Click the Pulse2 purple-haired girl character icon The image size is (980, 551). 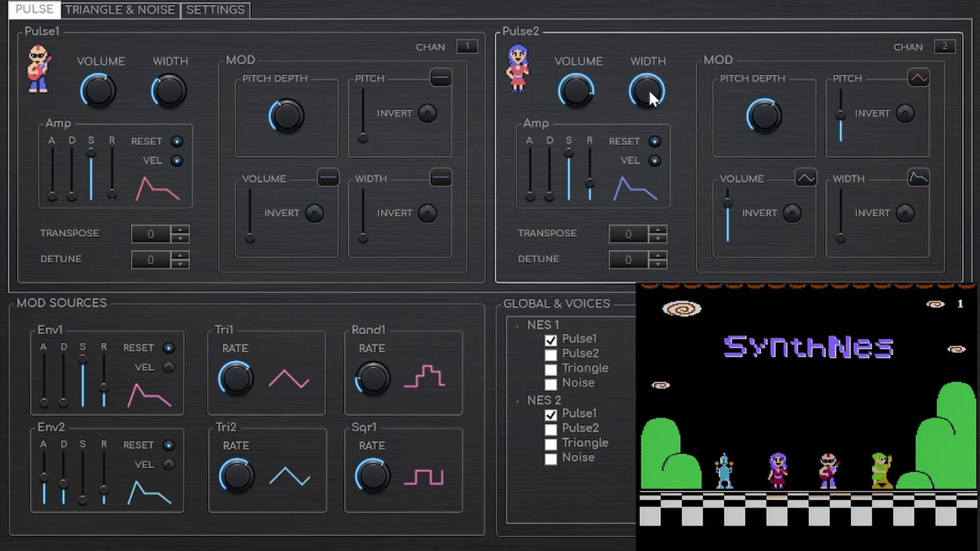[x=518, y=69]
